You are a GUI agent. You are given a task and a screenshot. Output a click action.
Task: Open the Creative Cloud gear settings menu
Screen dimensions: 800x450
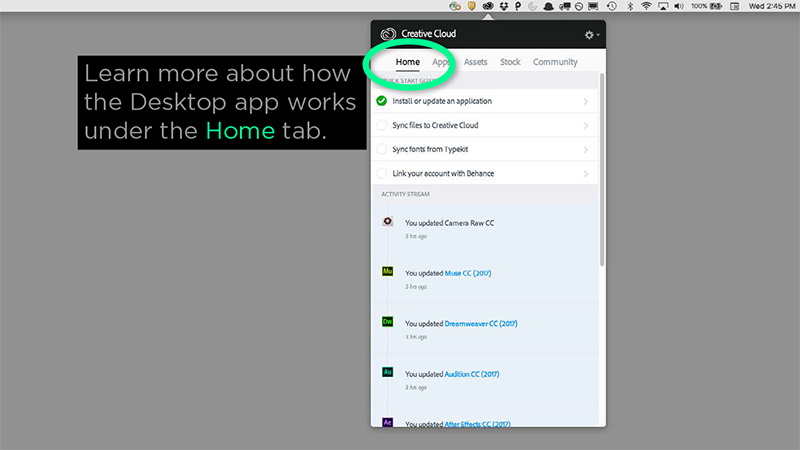(591, 35)
